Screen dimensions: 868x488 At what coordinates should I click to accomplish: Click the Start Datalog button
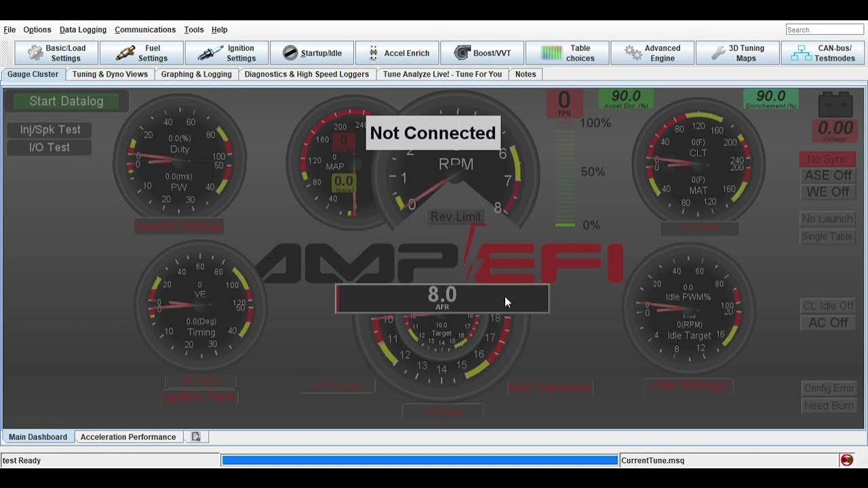point(66,101)
